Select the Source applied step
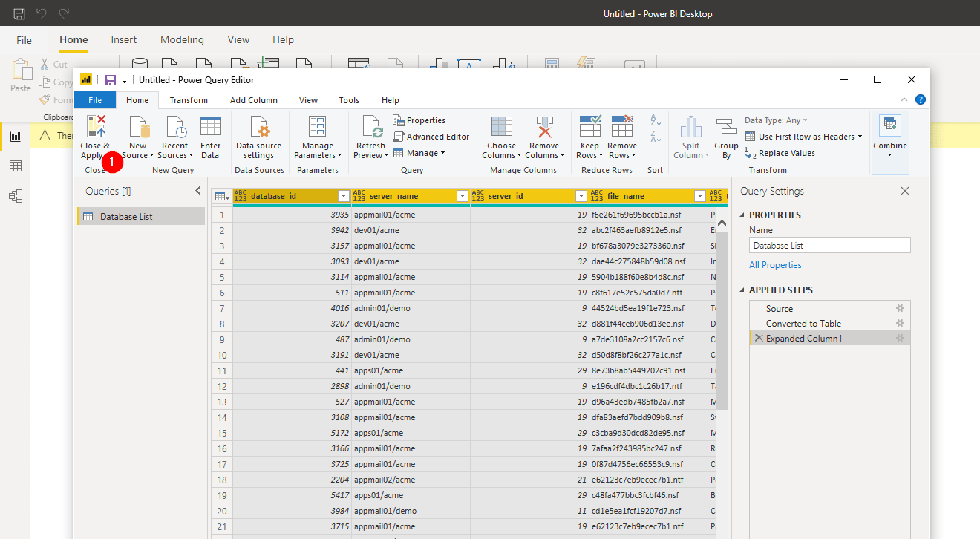980x539 pixels. pos(780,309)
